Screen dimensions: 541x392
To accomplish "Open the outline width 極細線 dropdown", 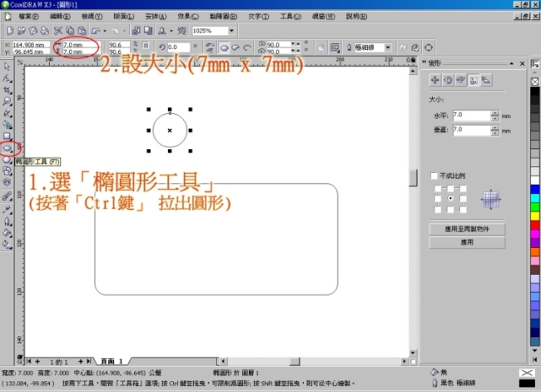I will point(388,47).
